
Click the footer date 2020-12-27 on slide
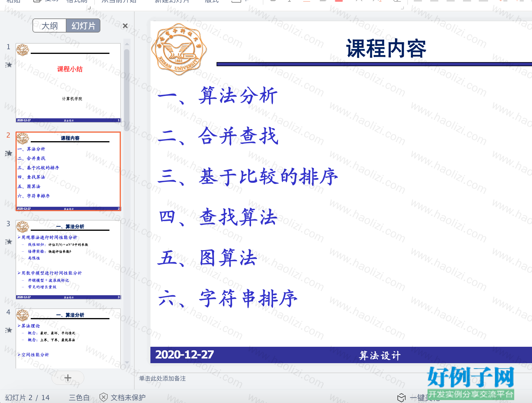pyautogui.click(x=185, y=355)
